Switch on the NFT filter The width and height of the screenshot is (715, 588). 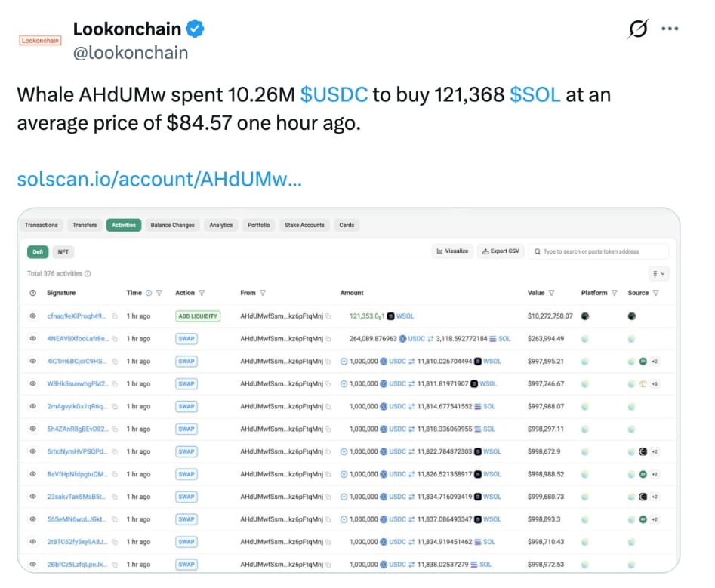[x=63, y=251]
